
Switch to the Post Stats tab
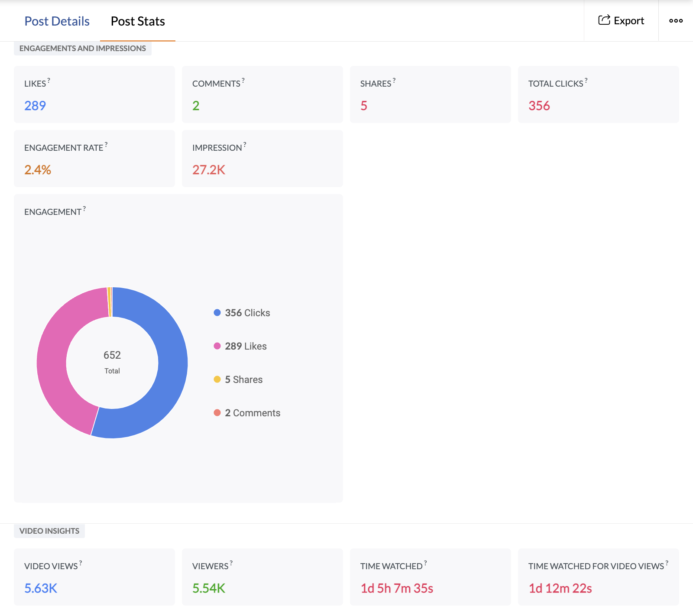[137, 21]
